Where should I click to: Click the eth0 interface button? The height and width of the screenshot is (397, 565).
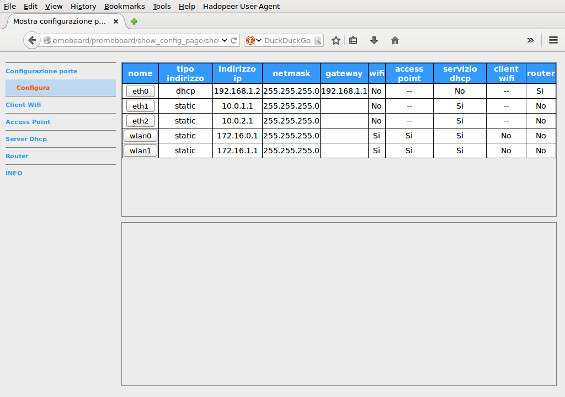140,91
